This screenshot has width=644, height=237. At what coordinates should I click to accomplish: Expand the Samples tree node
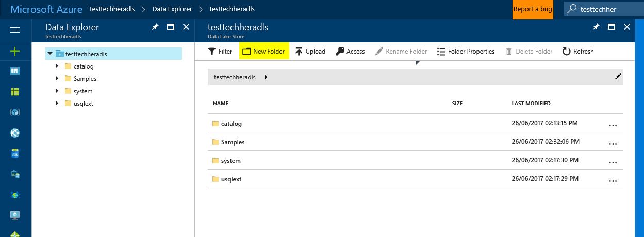tap(57, 78)
